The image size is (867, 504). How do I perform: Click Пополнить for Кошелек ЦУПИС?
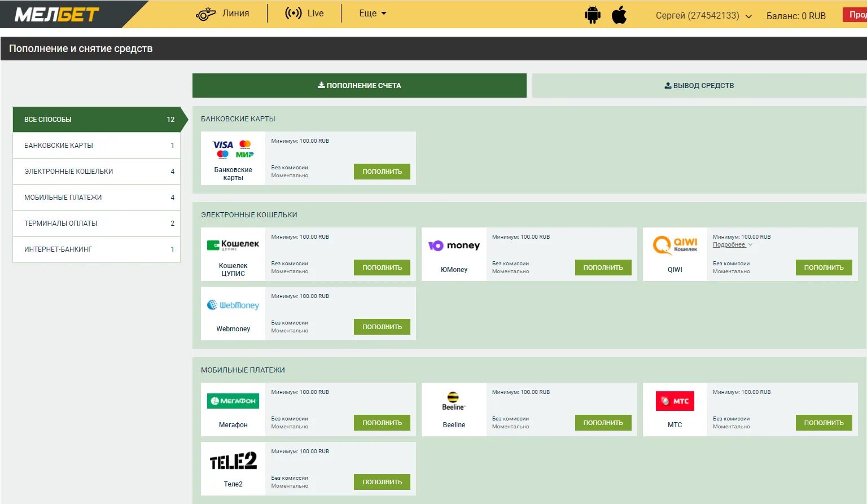click(382, 268)
